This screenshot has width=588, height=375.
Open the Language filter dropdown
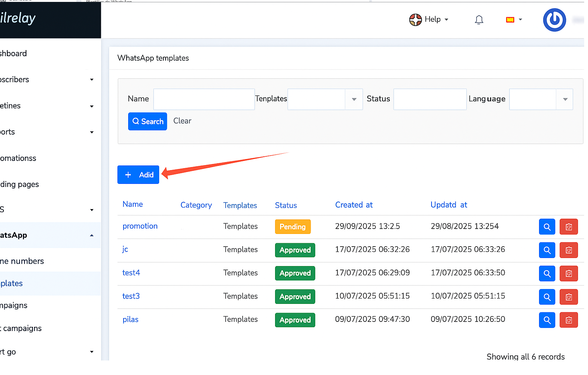(541, 99)
